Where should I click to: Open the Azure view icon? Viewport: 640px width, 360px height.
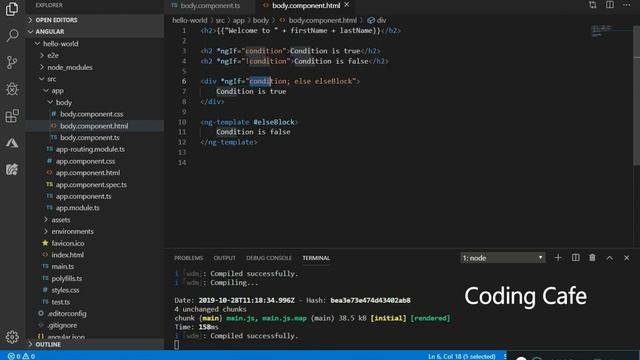pos(12,142)
